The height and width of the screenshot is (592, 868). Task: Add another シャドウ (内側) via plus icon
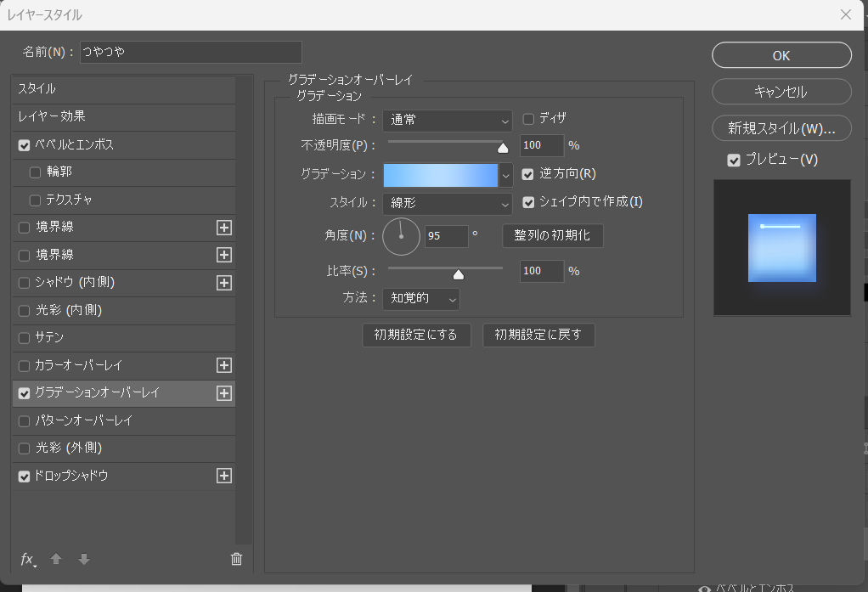point(224,283)
